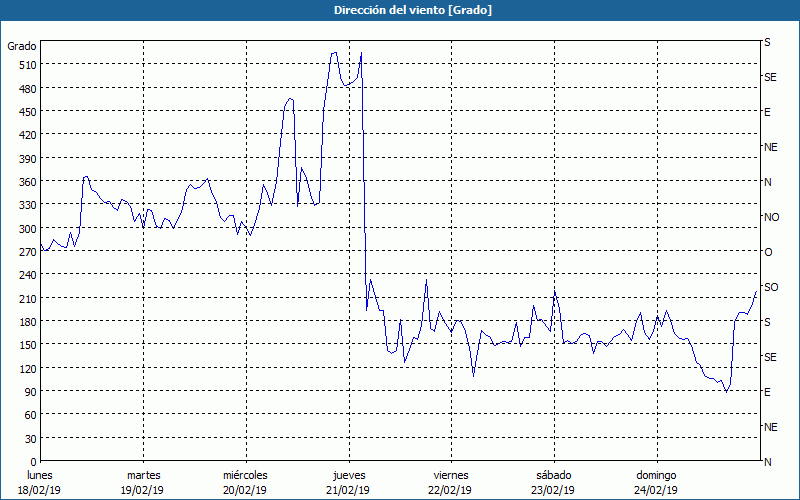Click the date 21/02/19
This screenshot has height=500, width=800.
click(x=348, y=490)
